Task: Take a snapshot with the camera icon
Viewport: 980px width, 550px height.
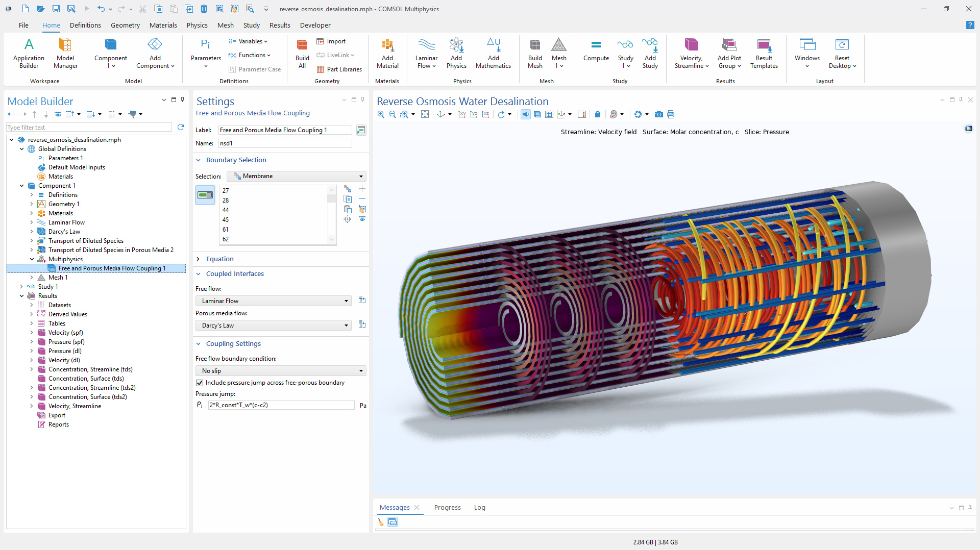Action: tap(659, 114)
